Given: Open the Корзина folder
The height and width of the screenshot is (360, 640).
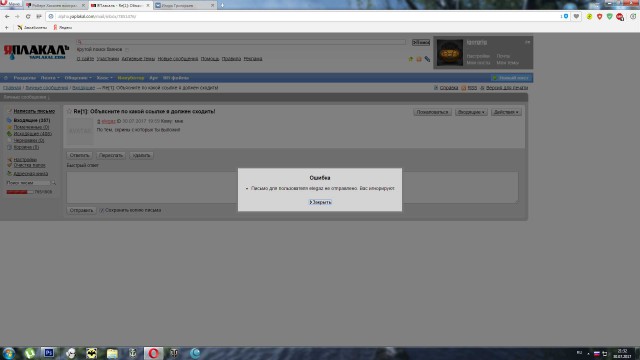Looking at the screenshot, I should point(26,147).
